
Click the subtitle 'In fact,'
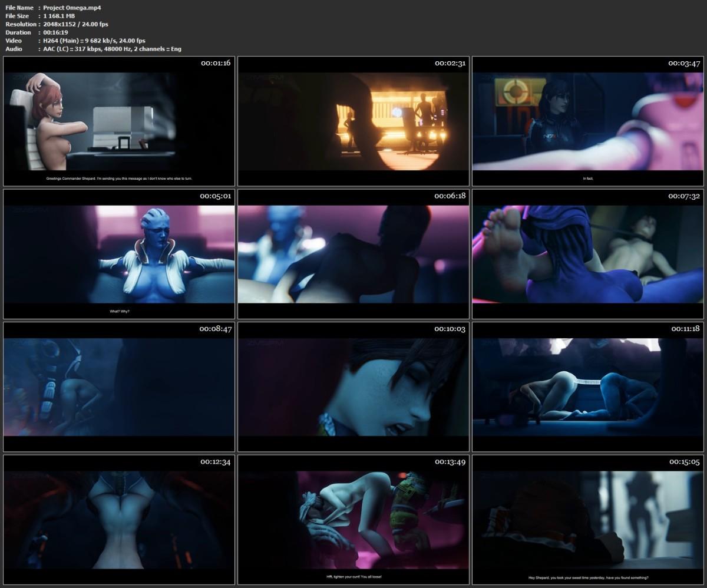pyautogui.click(x=587, y=179)
